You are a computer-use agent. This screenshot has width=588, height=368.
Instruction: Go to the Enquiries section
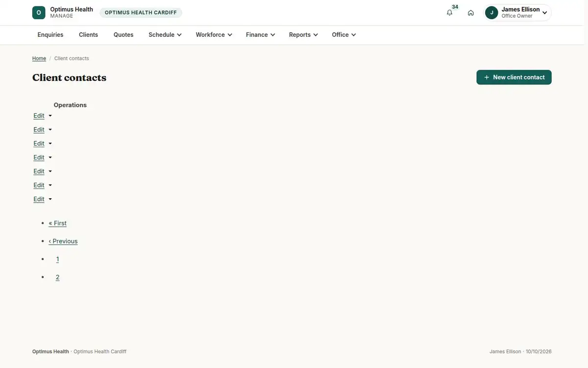tap(50, 35)
